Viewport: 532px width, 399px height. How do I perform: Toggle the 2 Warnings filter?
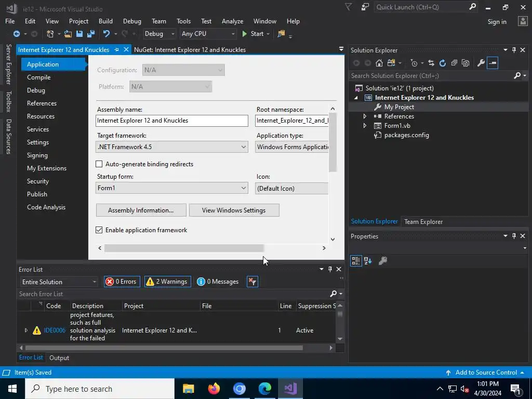click(168, 282)
